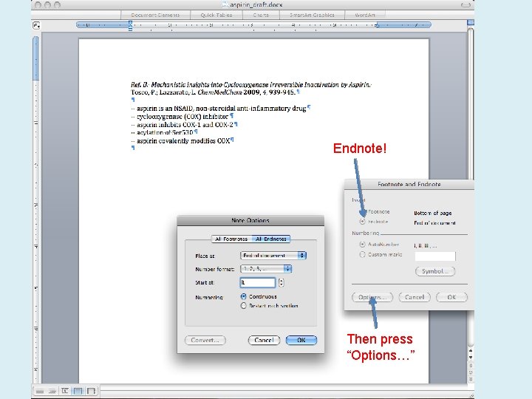Switch to All Endnotes tab
Screen dimensions: 532x399
(x=270, y=239)
